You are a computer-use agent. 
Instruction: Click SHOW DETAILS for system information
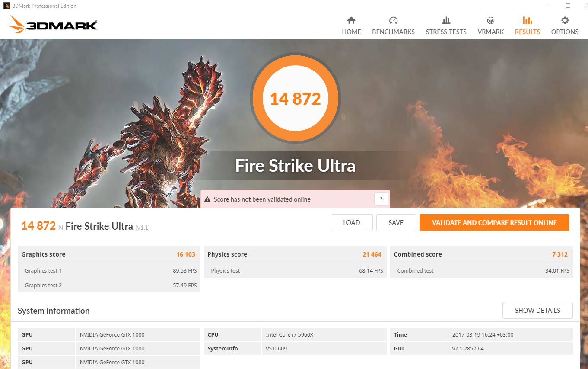[537, 311]
